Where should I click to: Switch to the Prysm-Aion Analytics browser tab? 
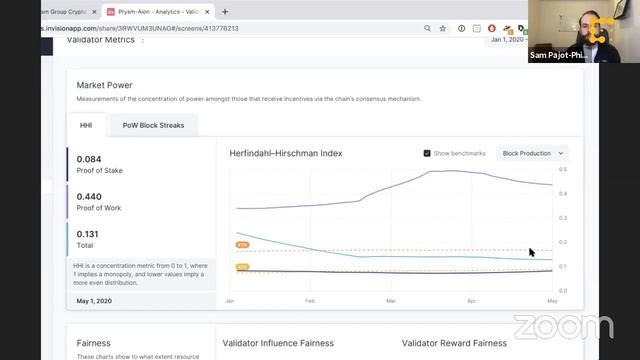point(158,12)
